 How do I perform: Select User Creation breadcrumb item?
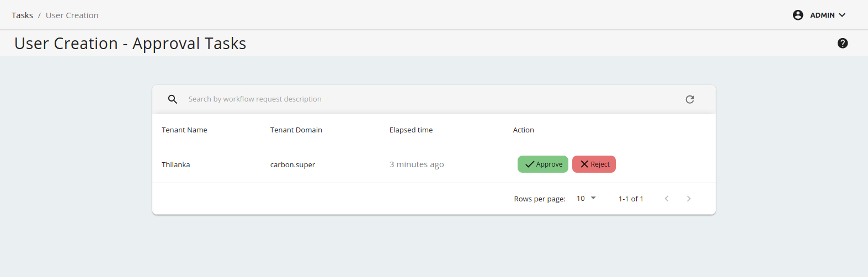(72, 15)
